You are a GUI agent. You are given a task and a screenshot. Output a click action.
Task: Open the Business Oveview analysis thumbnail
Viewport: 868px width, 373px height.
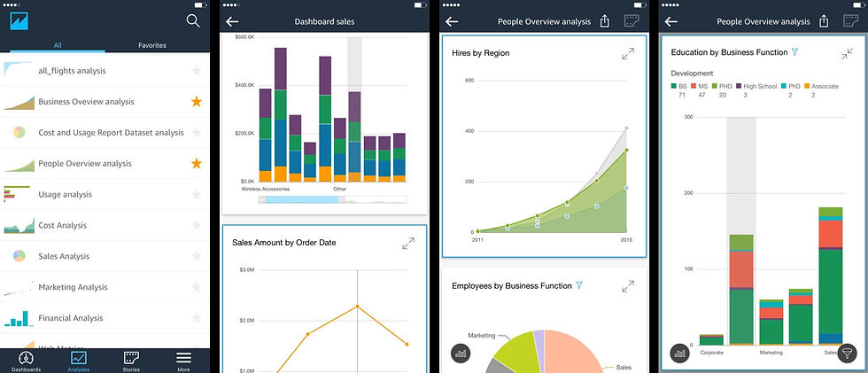19,102
